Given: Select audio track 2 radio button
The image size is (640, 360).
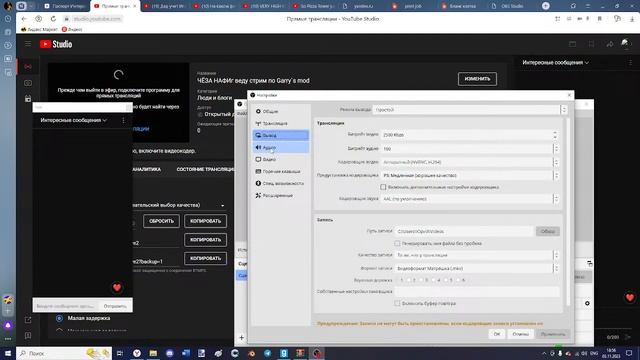Looking at the screenshot, I should coord(409,280).
